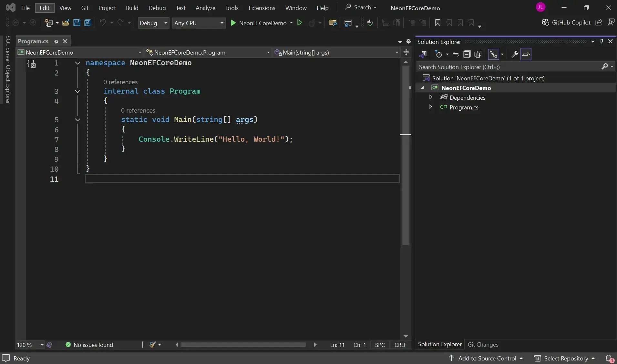Viewport: 617px width, 364px height.
Task: Click the No issues found indicator
Action: click(89, 345)
